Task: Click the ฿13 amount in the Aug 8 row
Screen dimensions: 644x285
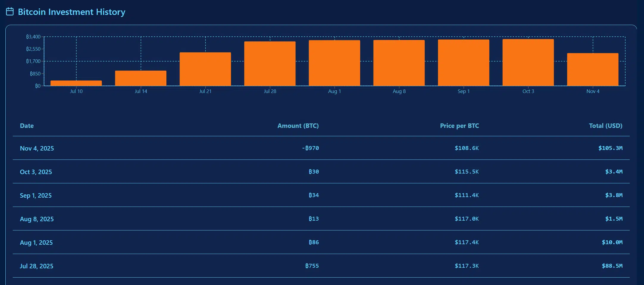Action: click(314, 219)
